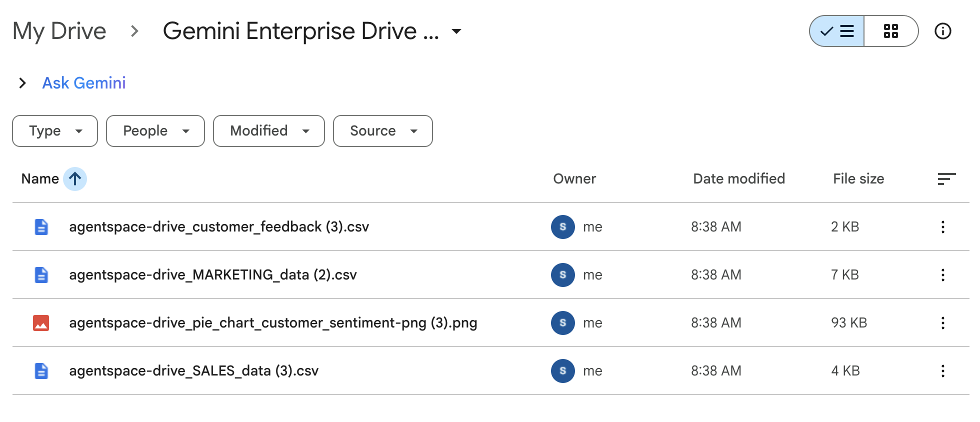Reverse sort direction with Name arrow
The height and width of the screenshot is (422, 980).
point(75,179)
